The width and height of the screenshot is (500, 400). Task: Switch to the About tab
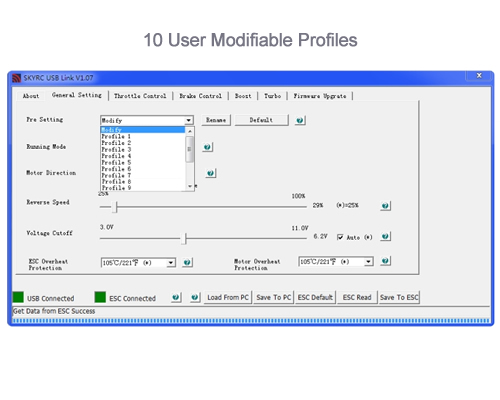[x=31, y=96]
